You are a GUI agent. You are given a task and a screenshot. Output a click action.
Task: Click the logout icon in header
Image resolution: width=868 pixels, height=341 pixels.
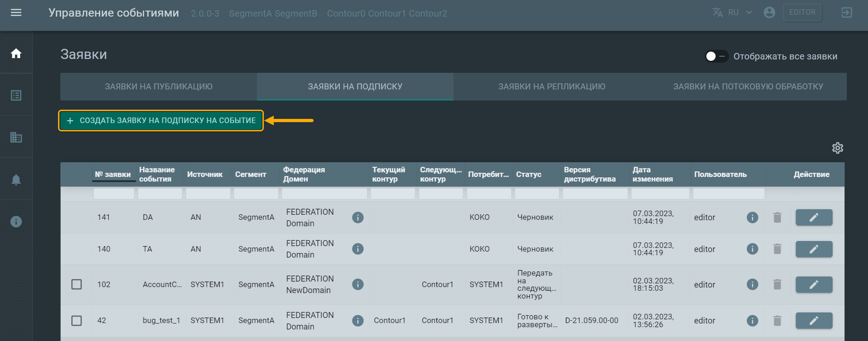(846, 13)
